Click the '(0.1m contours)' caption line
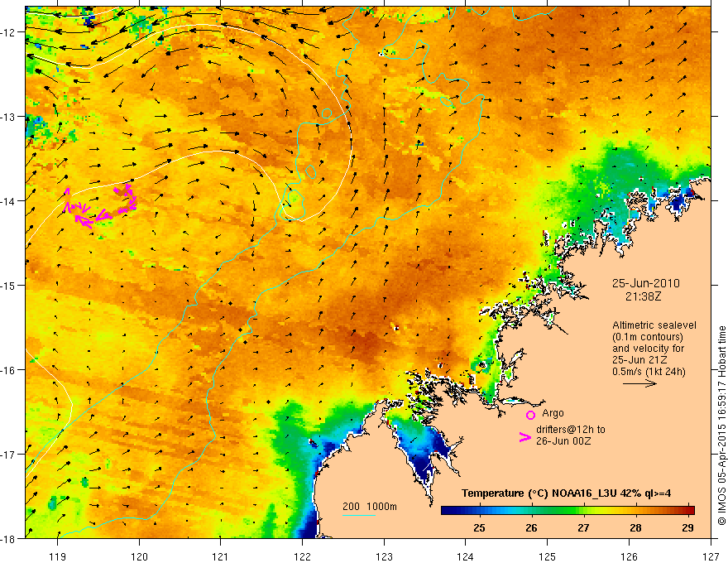Image resolution: width=728 pixels, height=563 pixels. (x=648, y=337)
